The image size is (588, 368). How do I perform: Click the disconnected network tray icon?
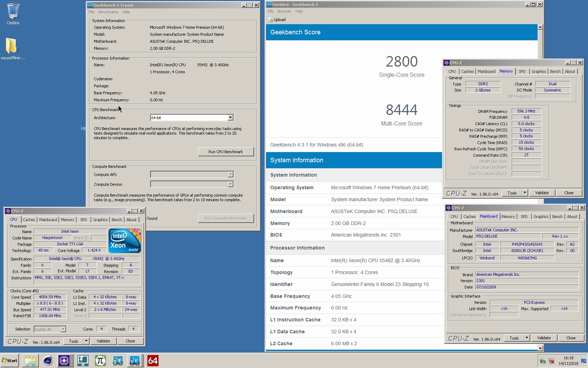coord(551,361)
